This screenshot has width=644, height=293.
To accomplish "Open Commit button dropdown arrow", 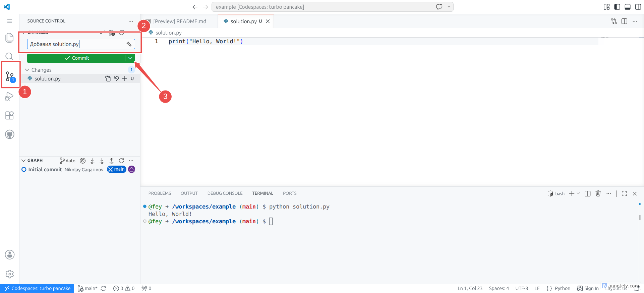I will pos(130,58).
